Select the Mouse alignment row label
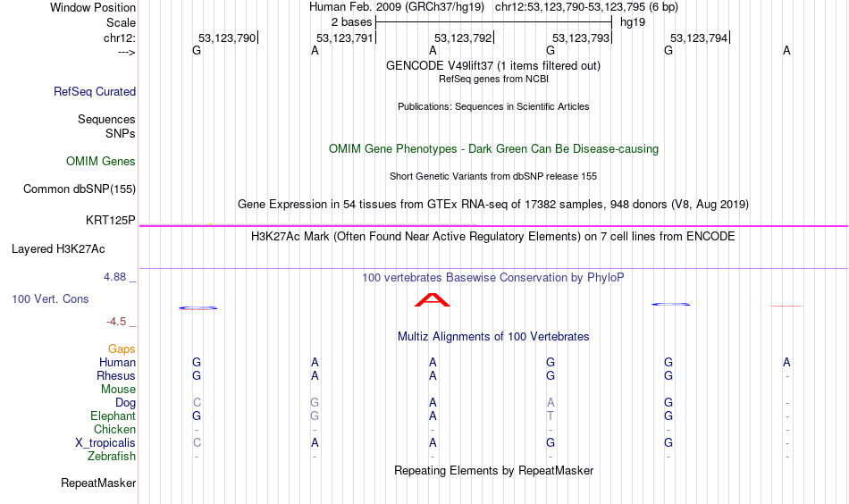This screenshot has height=504, width=849. [118, 390]
